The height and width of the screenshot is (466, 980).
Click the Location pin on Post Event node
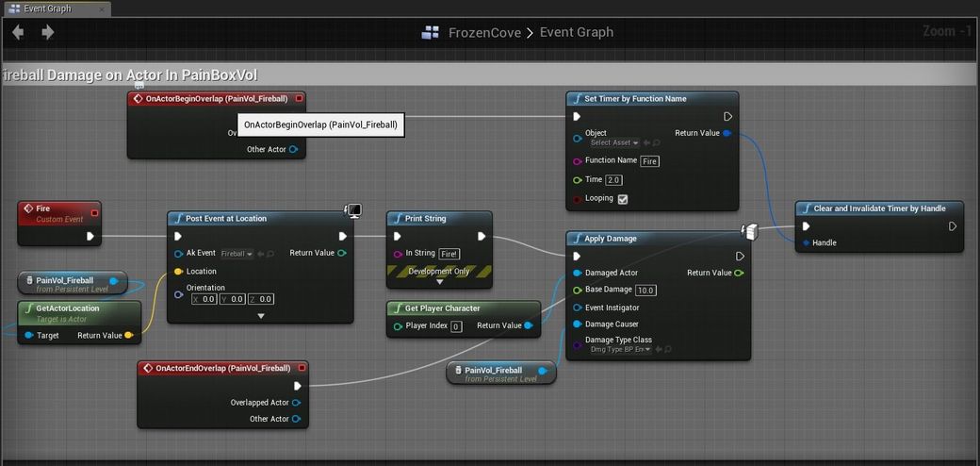coord(178,272)
